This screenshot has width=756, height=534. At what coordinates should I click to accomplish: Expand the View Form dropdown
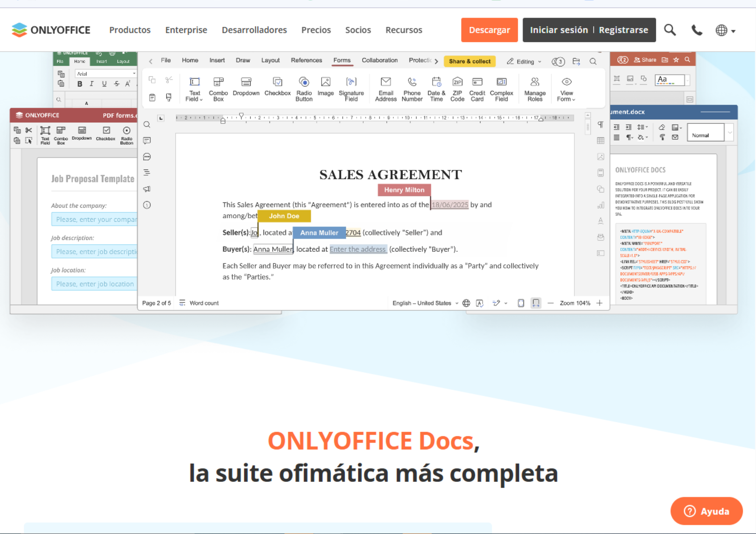coord(566,90)
